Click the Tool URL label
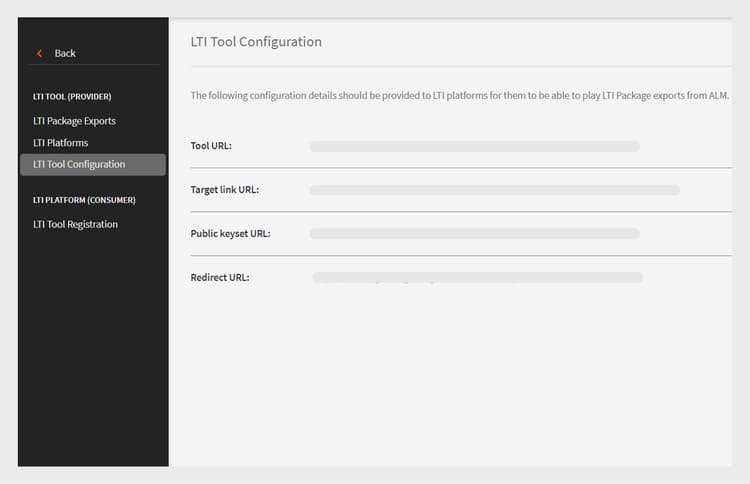This screenshot has width=750, height=484. coord(211,146)
